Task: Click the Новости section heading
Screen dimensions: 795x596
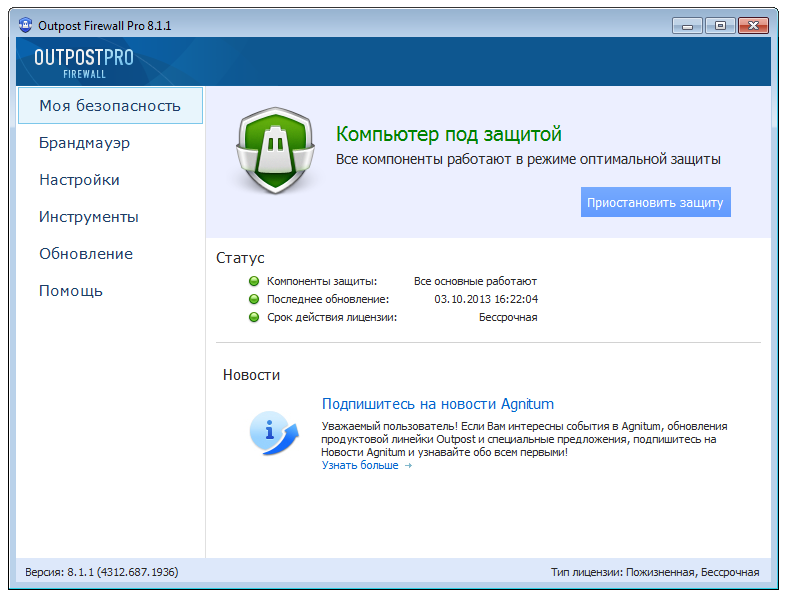Action: [251, 375]
